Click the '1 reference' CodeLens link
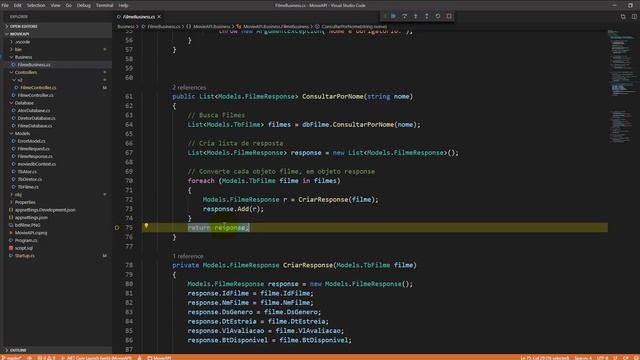Image resolution: width=640 pixels, height=360 pixels. [x=188, y=256]
